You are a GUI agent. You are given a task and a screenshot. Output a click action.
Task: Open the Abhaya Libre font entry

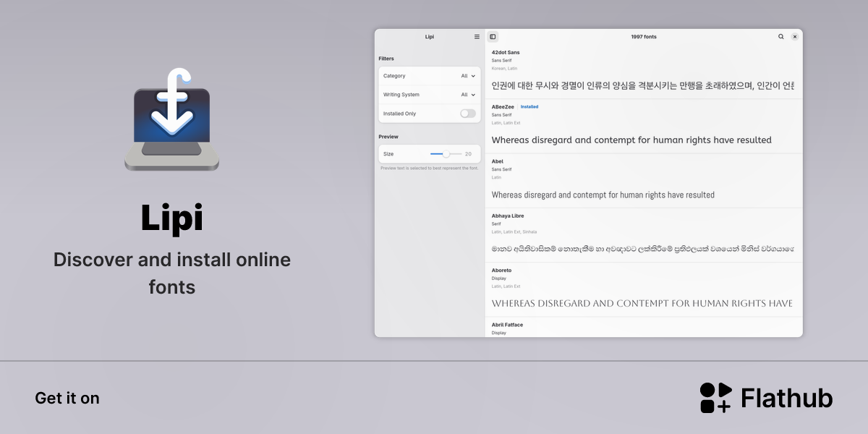(643, 235)
